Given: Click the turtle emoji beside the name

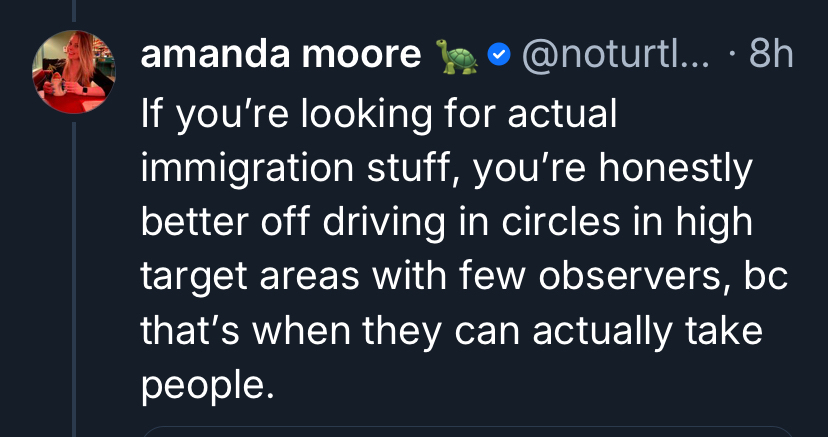Looking at the screenshot, I should click(x=453, y=55).
